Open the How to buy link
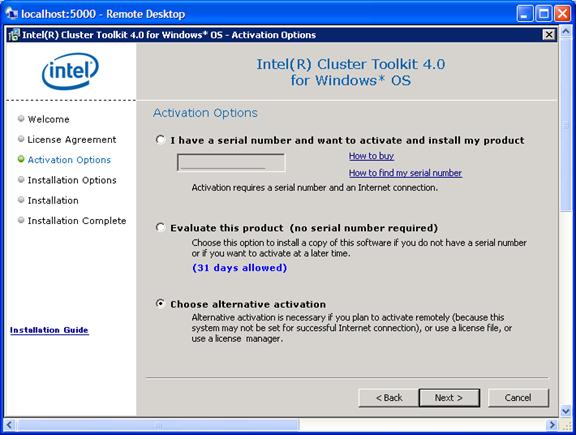576x435 pixels. click(371, 156)
